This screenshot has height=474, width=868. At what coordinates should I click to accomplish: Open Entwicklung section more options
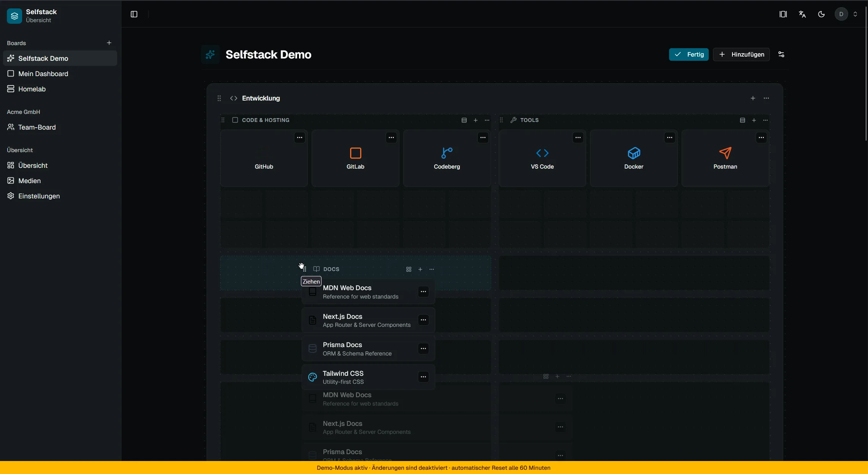click(x=766, y=98)
